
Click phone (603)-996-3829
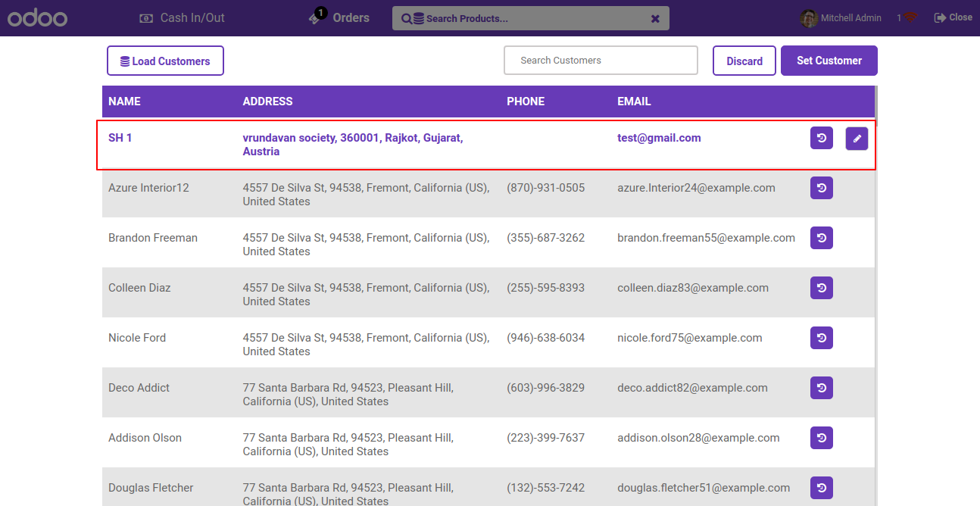pyautogui.click(x=545, y=388)
